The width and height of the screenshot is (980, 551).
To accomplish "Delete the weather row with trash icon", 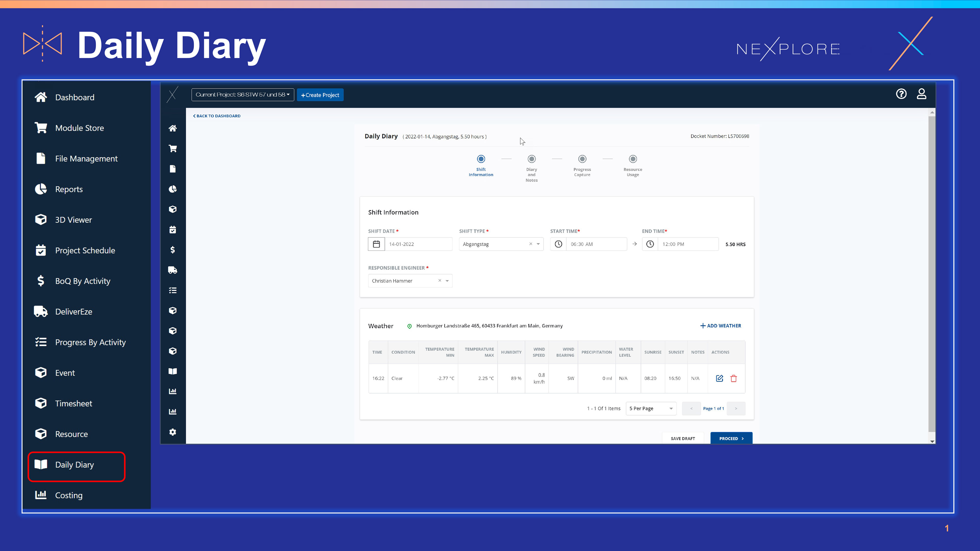I will click(733, 378).
